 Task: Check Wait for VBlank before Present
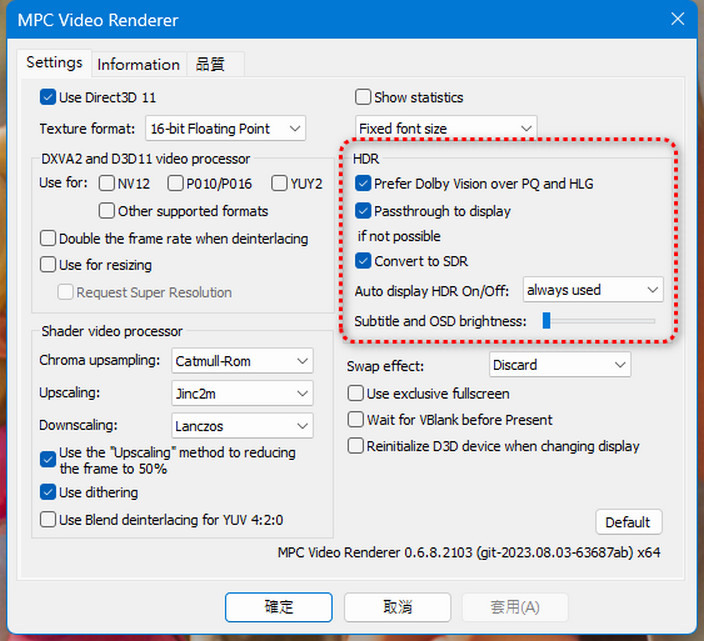coord(355,419)
